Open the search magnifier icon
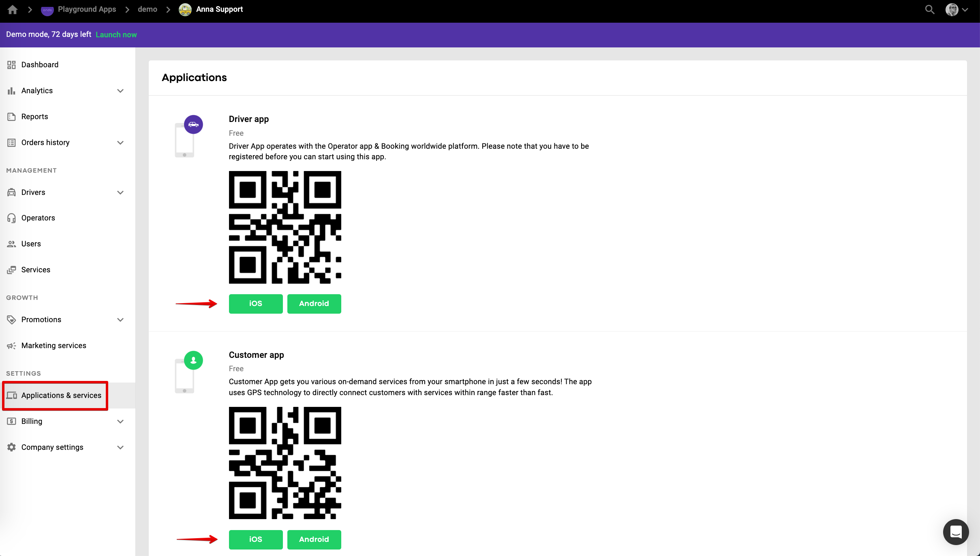This screenshot has width=980, height=556. coord(930,9)
